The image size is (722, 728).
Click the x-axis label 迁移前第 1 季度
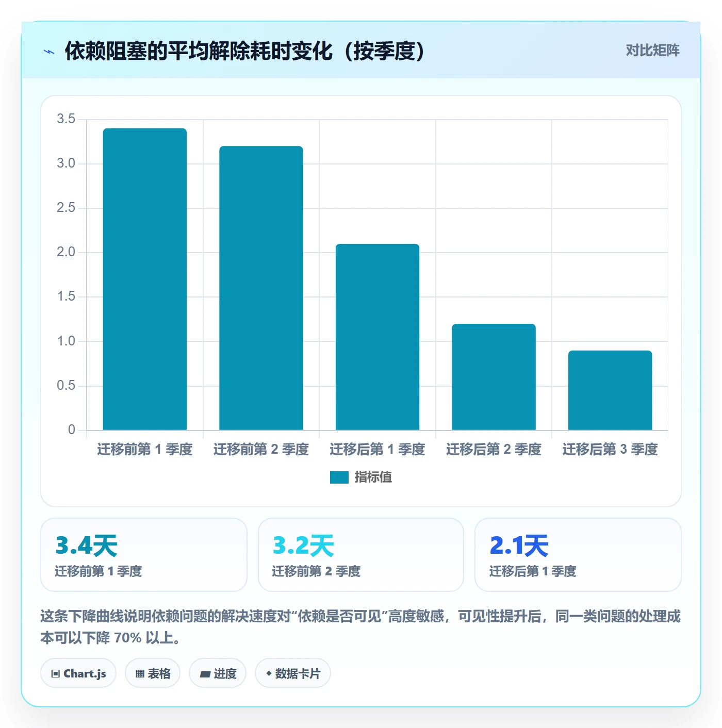(145, 450)
